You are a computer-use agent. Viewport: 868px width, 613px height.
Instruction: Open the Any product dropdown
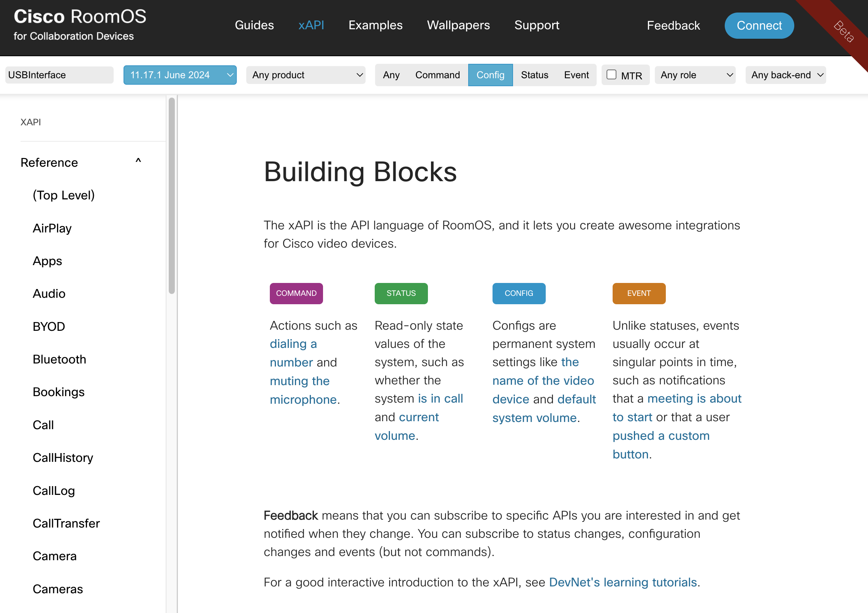306,75
